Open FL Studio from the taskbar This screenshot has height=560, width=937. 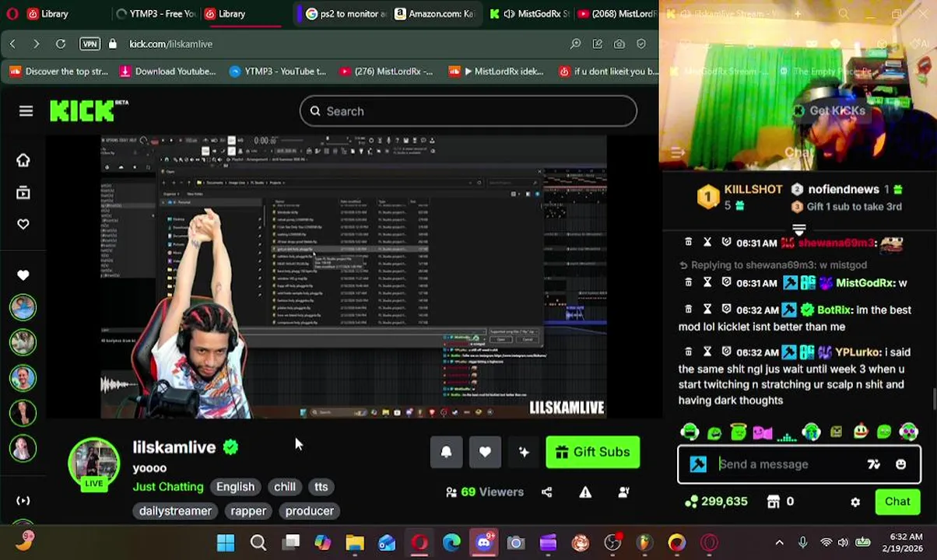(644, 543)
